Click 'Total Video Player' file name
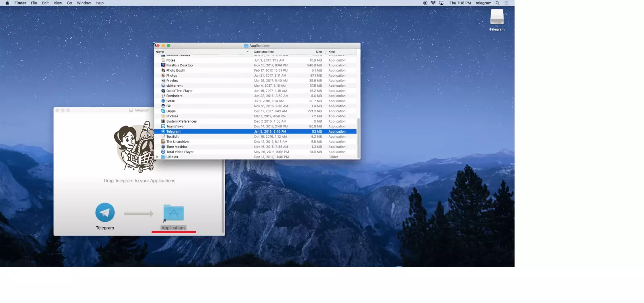The width and height of the screenshot is (644, 303). (x=180, y=152)
